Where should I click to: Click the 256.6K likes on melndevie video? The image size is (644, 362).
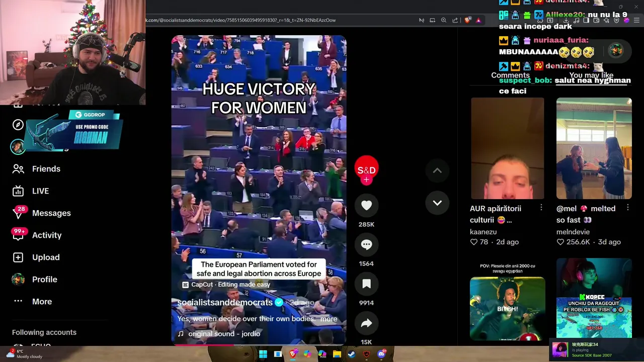[578, 242]
